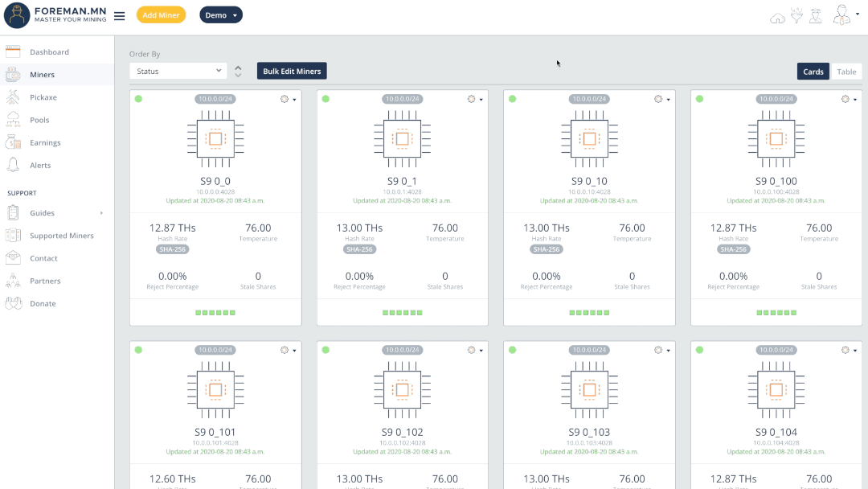Click the funnel filter icon in header
This screenshot has width=868, height=489.
tap(796, 15)
